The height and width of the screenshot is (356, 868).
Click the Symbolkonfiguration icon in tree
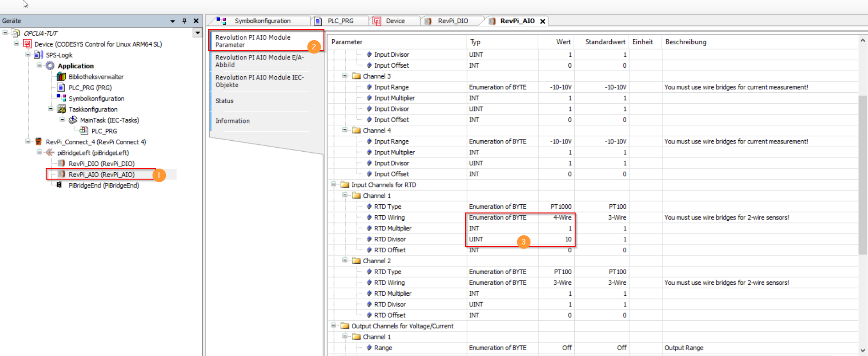(61, 98)
